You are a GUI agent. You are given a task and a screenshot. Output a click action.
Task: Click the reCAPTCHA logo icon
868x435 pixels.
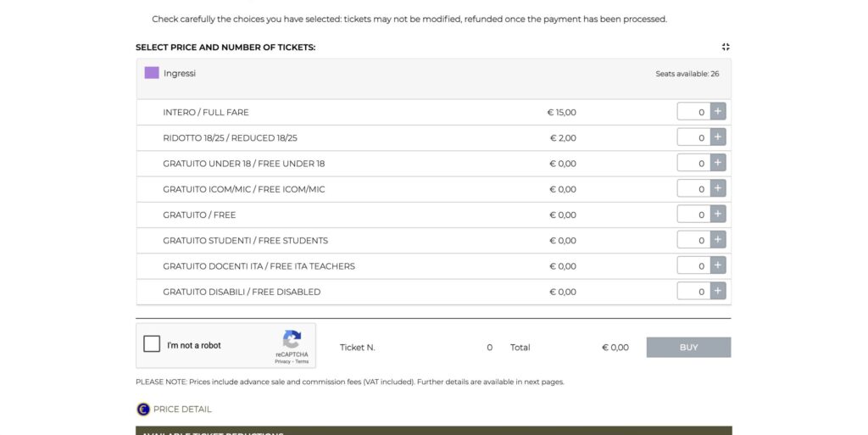[292, 339]
